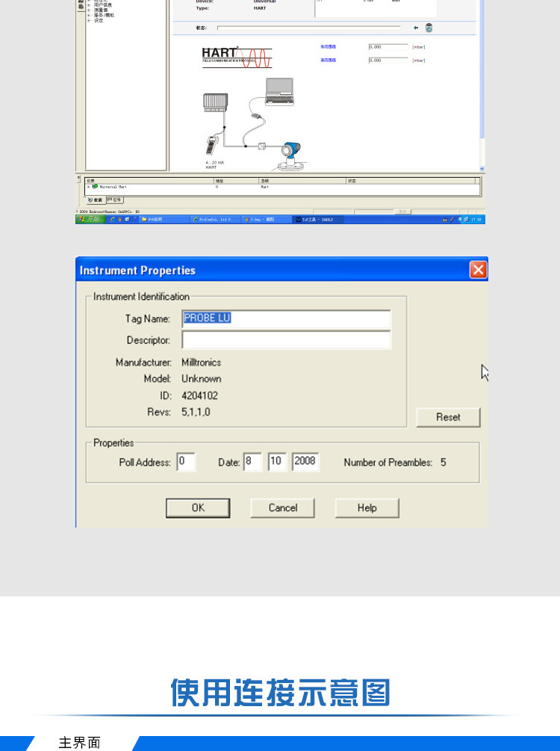This screenshot has height=751, width=560.
Task: Expand the Universal Hart row in the instrument list
Action: click(89, 187)
